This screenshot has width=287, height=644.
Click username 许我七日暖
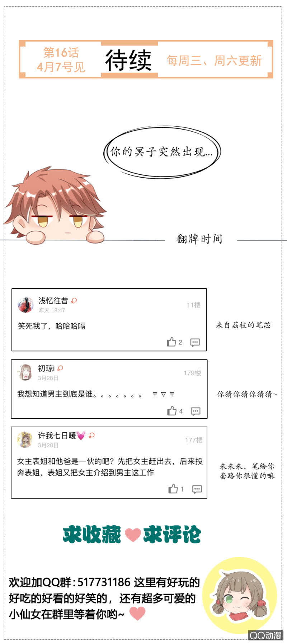point(57,436)
